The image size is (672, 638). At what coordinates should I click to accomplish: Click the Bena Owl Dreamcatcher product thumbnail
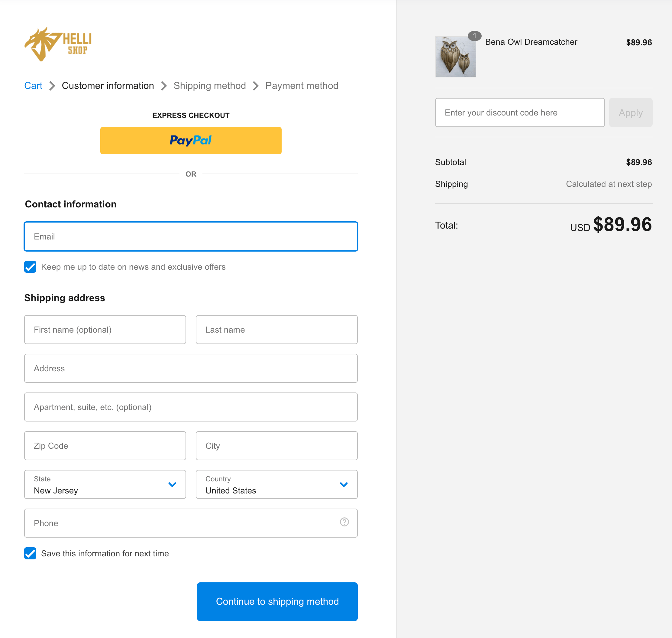455,57
